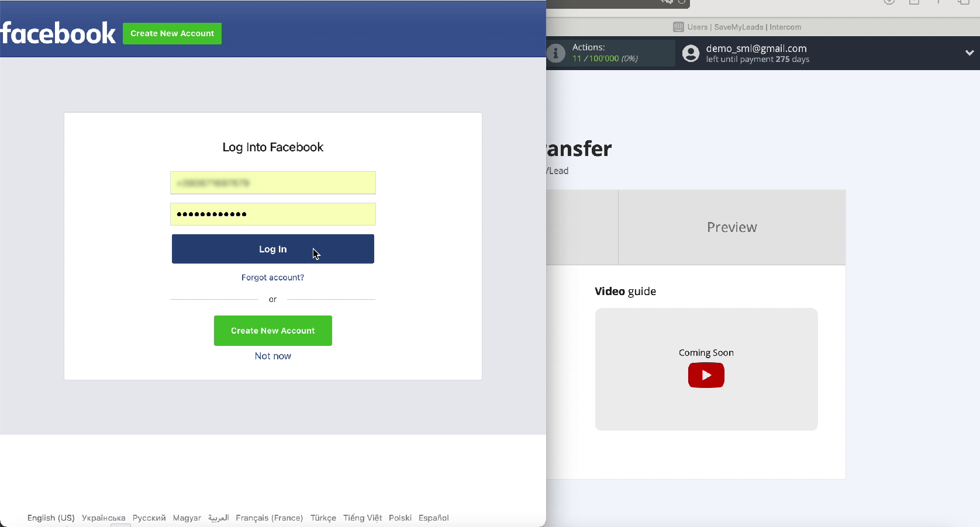Click the left until payment 275 days text

(x=758, y=59)
